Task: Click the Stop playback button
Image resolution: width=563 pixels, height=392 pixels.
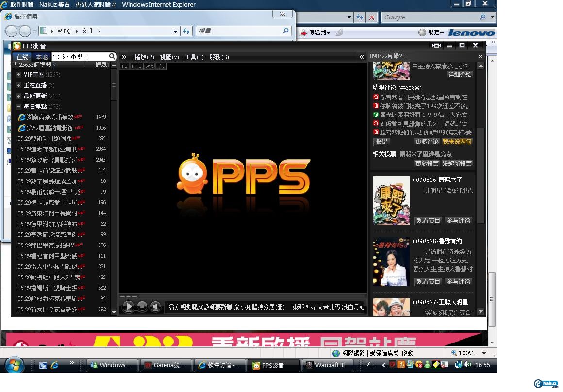Action: click(x=142, y=307)
